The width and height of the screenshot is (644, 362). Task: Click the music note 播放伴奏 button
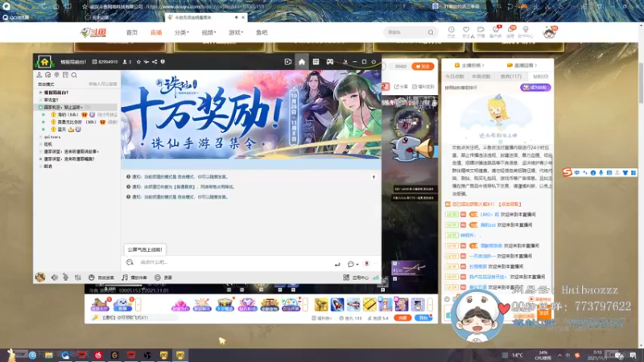point(134,278)
